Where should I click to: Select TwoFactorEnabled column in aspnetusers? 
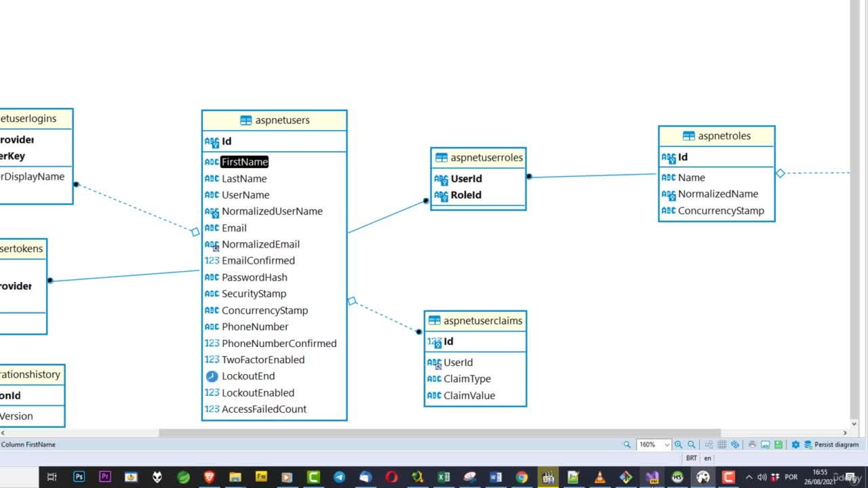point(263,359)
